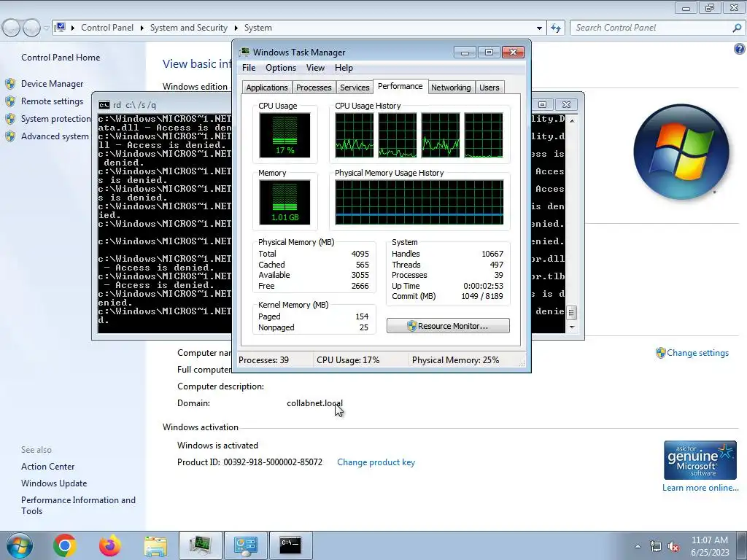Click the Control Panel breadcrumb
This screenshot has width=747, height=560.
(107, 28)
